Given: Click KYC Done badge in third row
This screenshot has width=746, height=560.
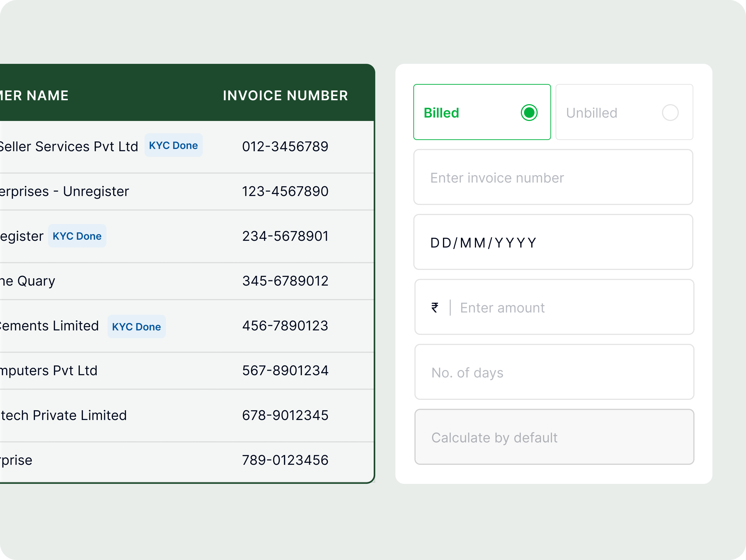Looking at the screenshot, I should click(x=77, y=236).
